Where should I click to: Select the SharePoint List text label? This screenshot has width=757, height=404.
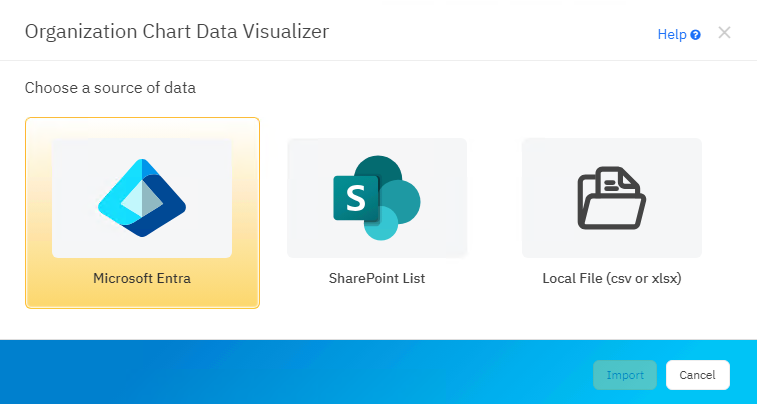click(x=377, y=278)
